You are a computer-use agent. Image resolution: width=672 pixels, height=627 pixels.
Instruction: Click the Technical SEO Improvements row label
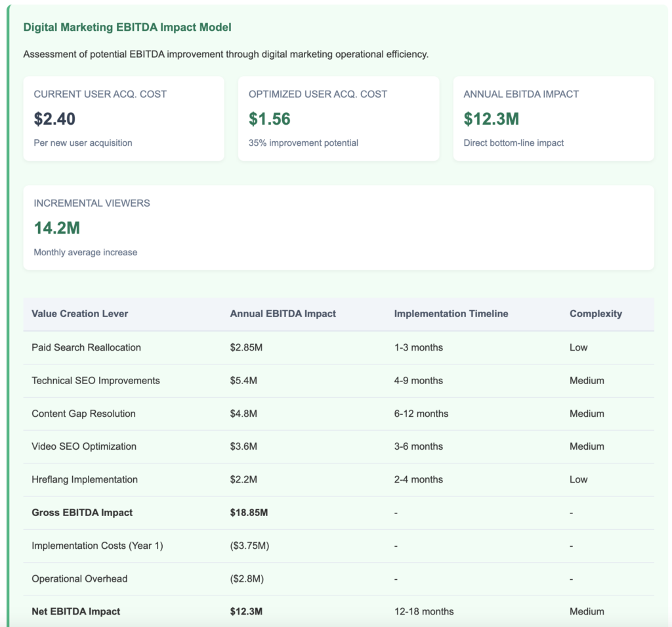[x=95, y=381]
